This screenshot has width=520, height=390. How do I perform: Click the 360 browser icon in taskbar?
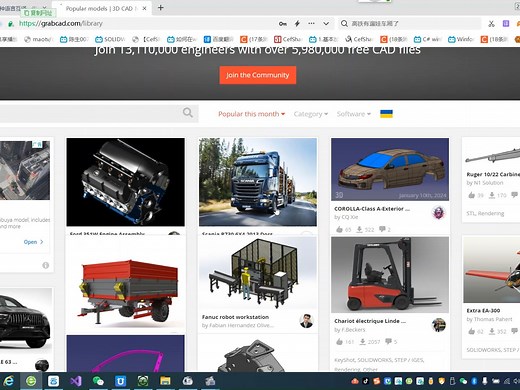pos(31,381)
